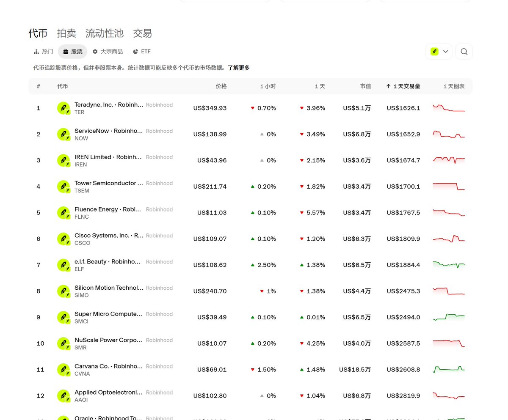
Task: Open the Robinhood network selector dropdown
Action: click(439, 52)
